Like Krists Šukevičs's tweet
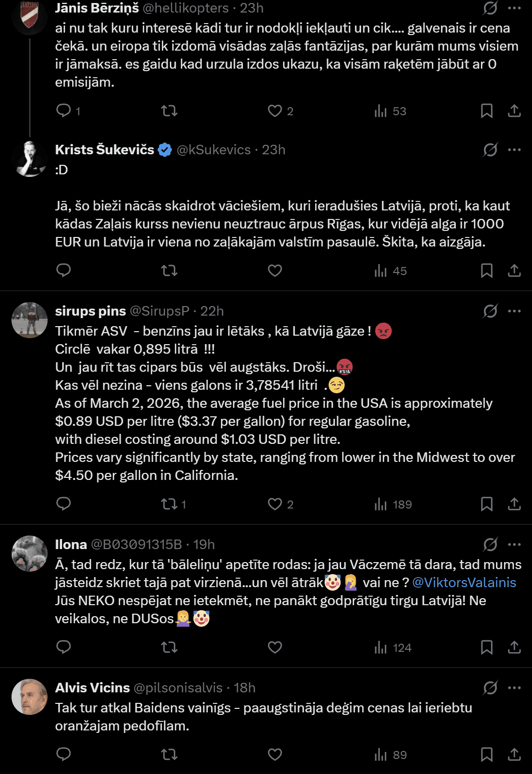The width and height of the screenshot is (532, 774). pos(275,271)
